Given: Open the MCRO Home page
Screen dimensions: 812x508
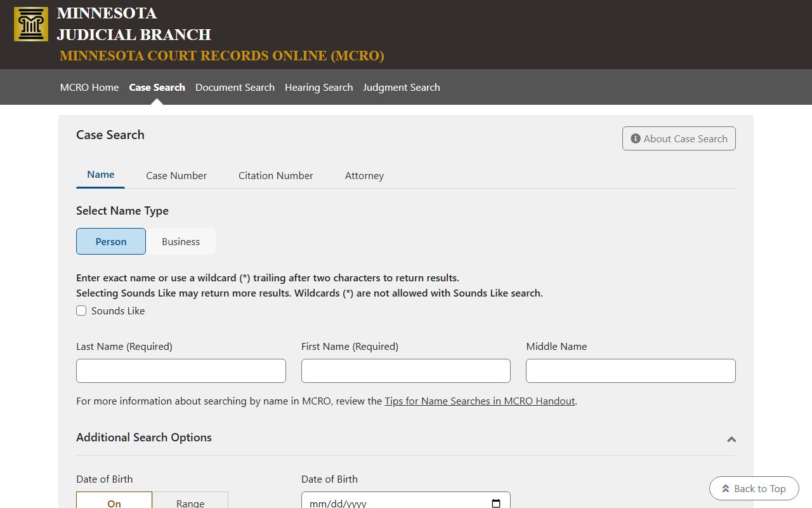Looking at the screenshot, I should (x=89, y=87).
